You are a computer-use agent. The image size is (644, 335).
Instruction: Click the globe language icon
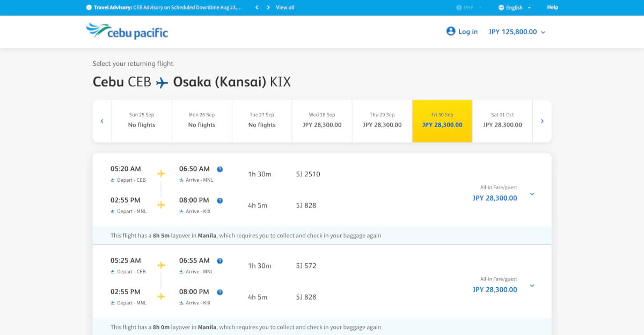[501, 8]
